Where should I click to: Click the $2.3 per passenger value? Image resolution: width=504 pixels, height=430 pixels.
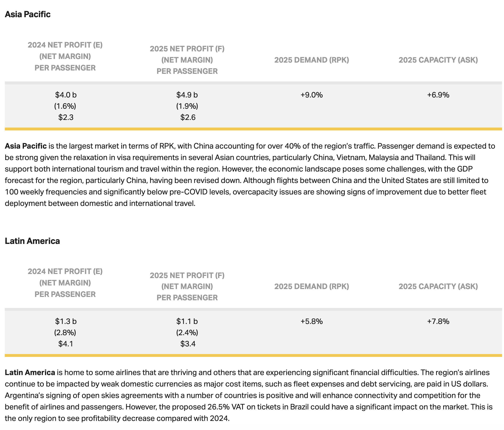pos(66,117)
